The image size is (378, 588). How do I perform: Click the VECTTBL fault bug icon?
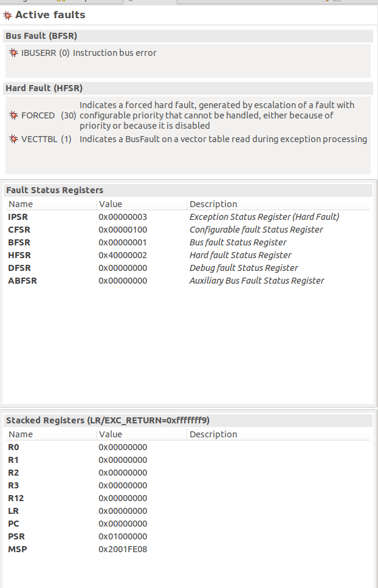(x=14, y=140)
